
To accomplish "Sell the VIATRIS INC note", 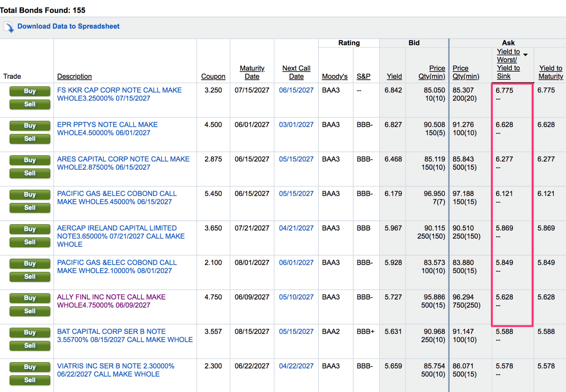I will [x=30, y=380].
